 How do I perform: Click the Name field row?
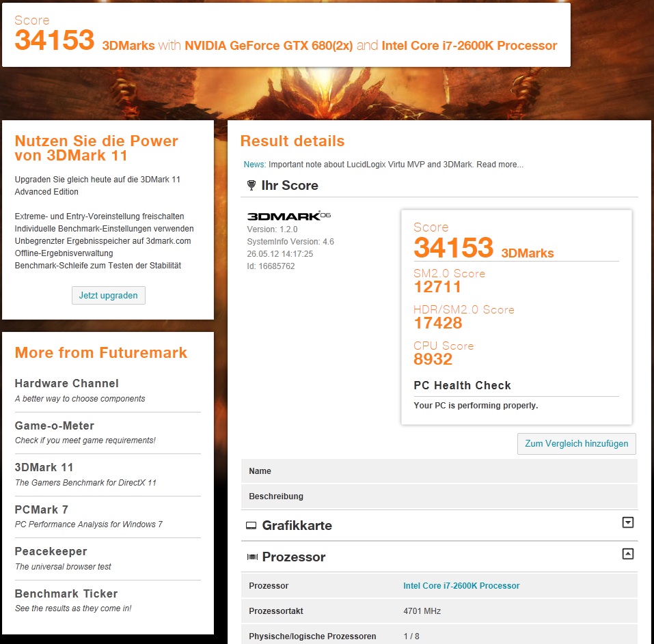click(439, 471)
